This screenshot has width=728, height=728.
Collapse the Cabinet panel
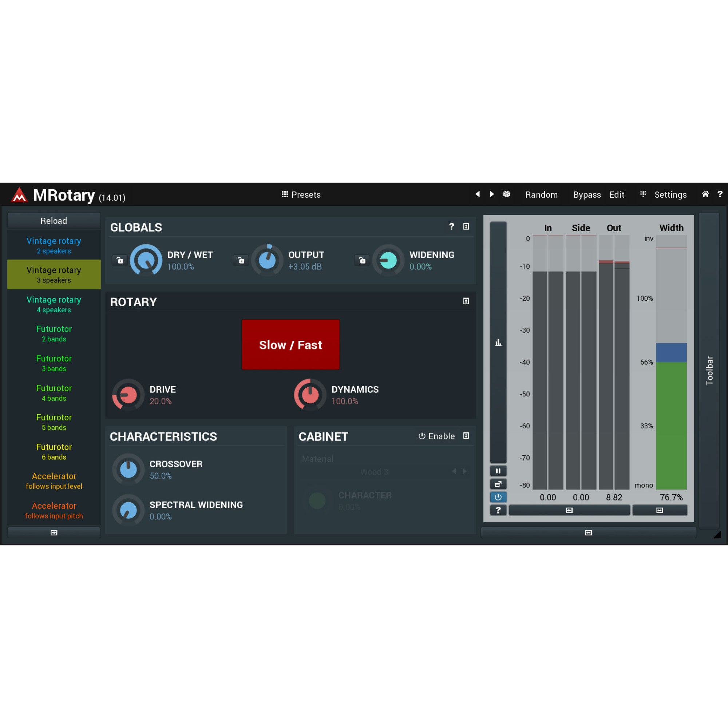(x=466, y=436)
